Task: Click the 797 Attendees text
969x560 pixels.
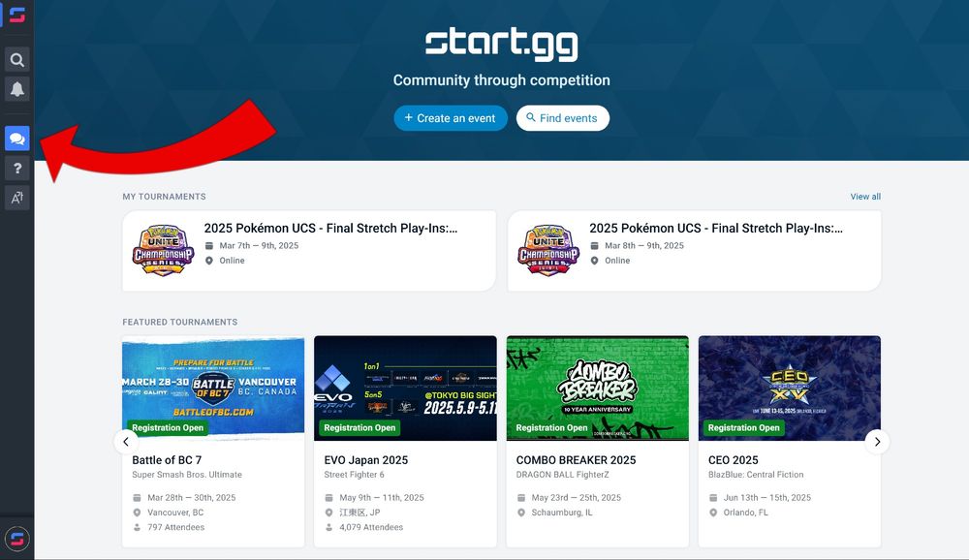Action: [175, 527]
